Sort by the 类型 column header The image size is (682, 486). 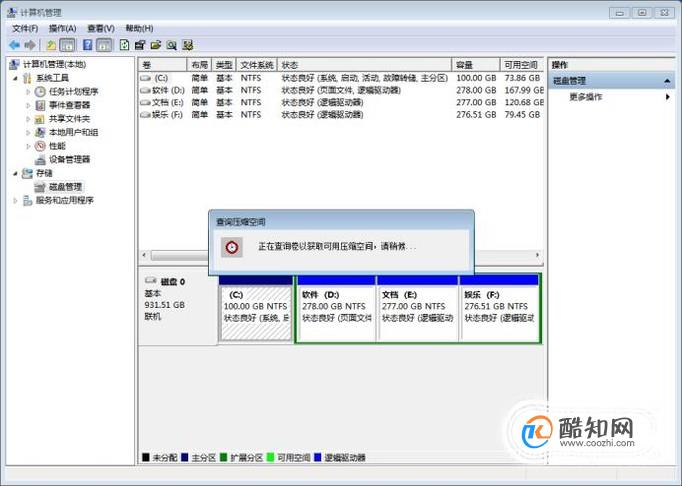coord(224,65)
